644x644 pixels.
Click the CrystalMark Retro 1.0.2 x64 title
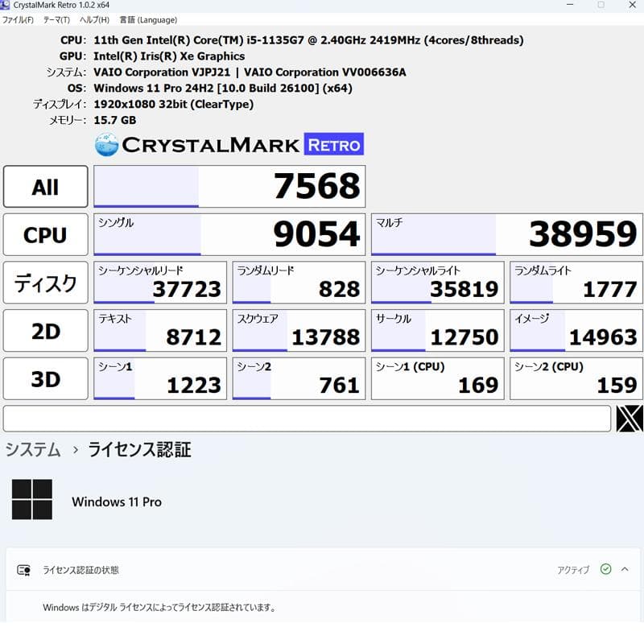click(61, 6)
